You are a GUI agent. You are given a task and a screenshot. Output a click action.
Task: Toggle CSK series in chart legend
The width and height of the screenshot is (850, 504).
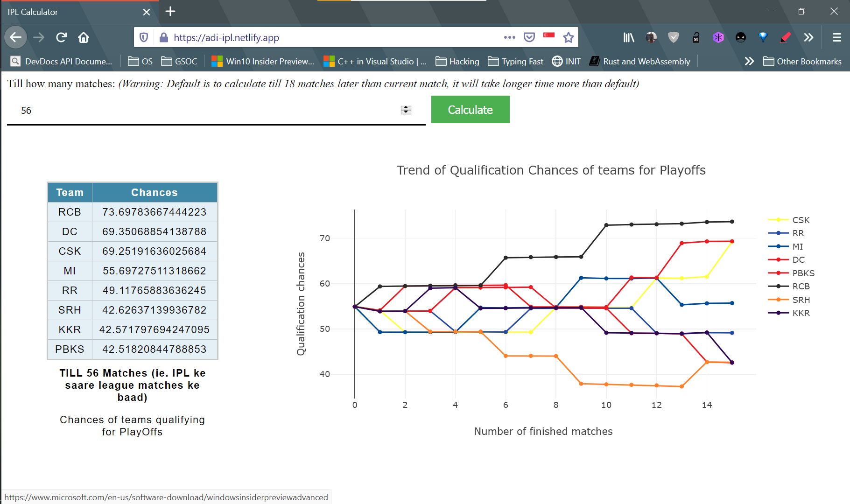click(789, 220)
